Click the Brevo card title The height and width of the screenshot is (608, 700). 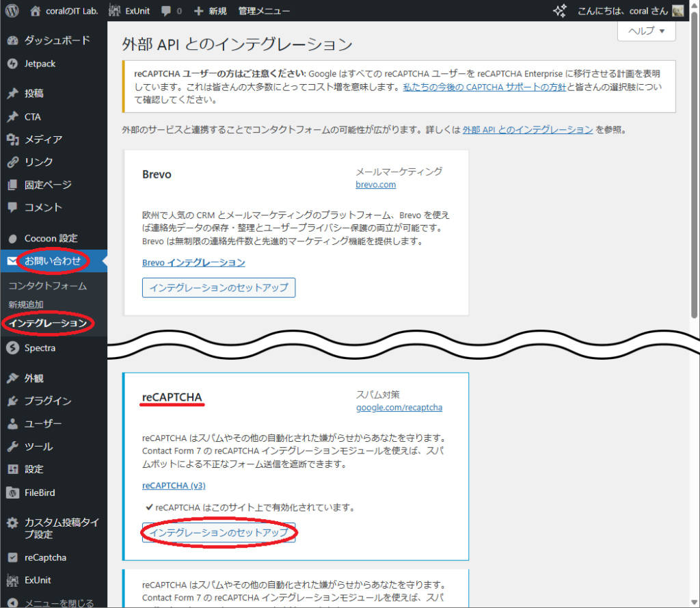click(157, 174)
